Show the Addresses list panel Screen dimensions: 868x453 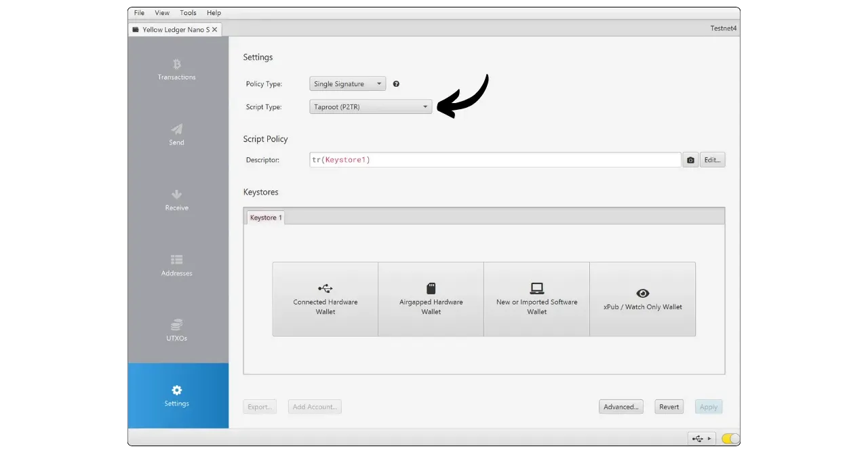[177, 265]
